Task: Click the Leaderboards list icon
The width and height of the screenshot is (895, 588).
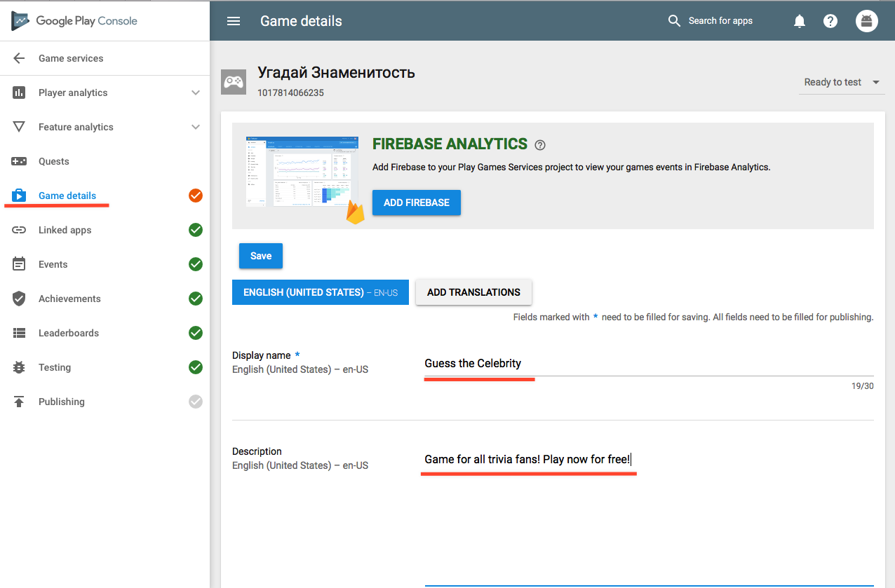Action: 19,333
